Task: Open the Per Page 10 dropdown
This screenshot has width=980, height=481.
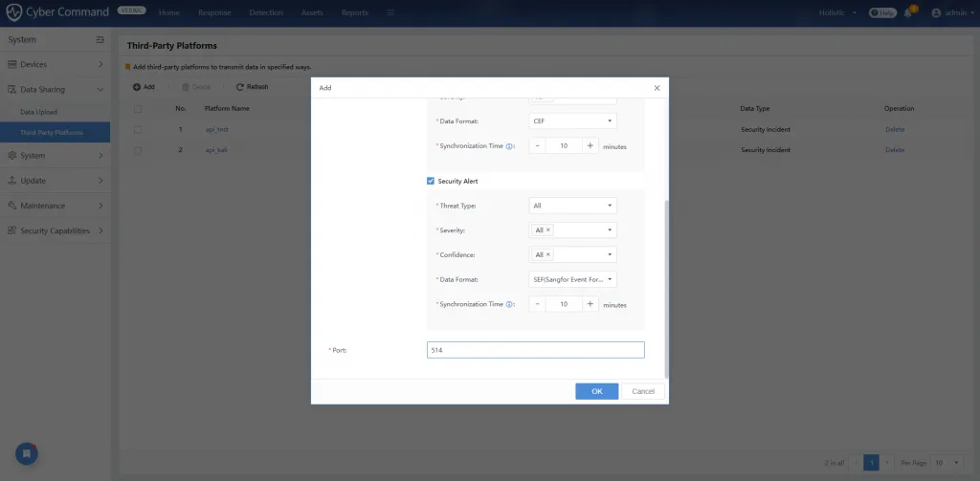Action: [x=947, y=462]
